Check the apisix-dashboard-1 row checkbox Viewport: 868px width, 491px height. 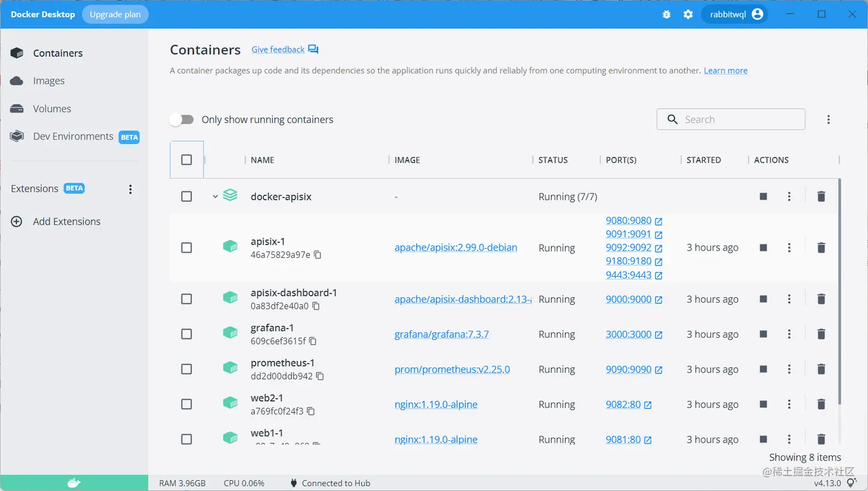pyautogui.click(x=187, y=299)
